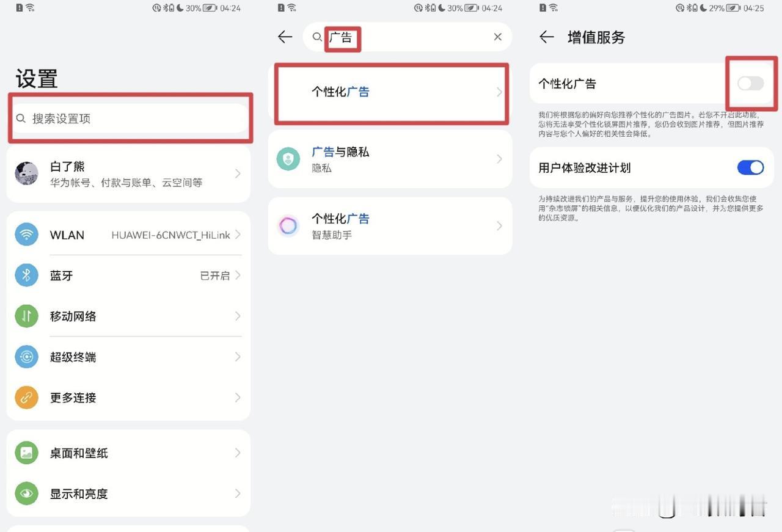Tap the orange More Connections link icon
This screenshot has width=782, height=532.
[x=26, y=398]
